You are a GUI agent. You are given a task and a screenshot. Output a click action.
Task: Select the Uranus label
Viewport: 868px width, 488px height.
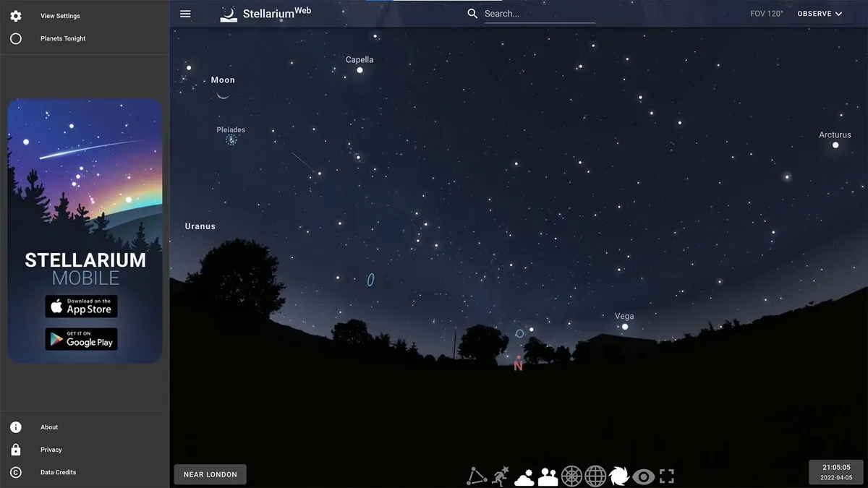tap(200, 226)
